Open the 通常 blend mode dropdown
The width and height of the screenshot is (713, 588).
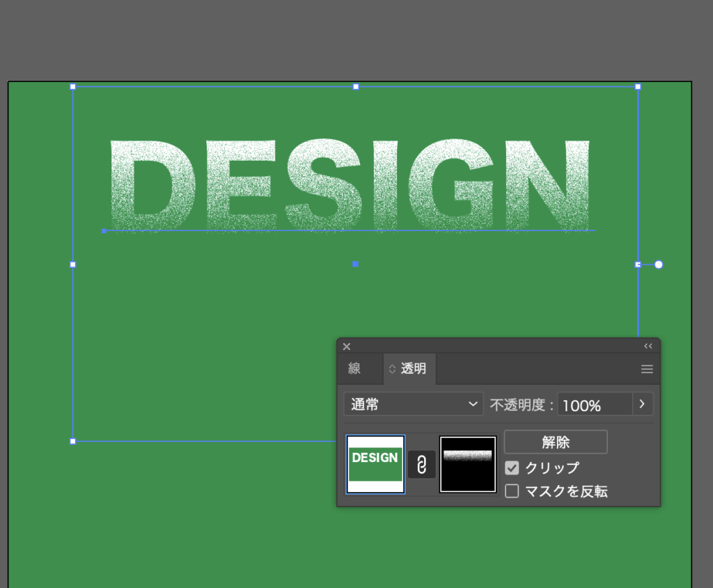pos(413,404)
